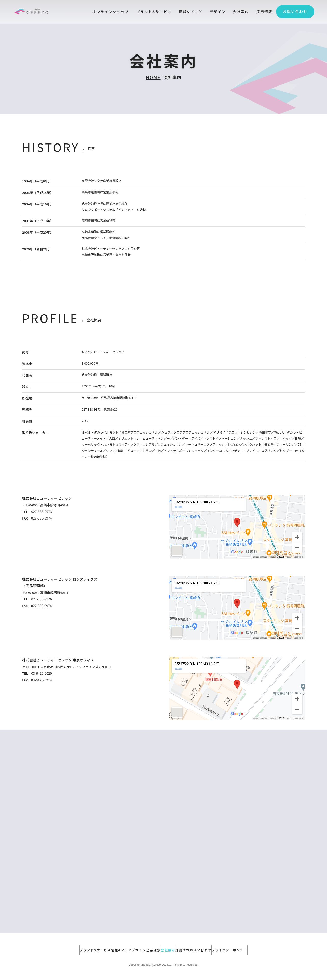Click the red pin on Logistics map
The image size is (327, 980).
tap(237, 603)
